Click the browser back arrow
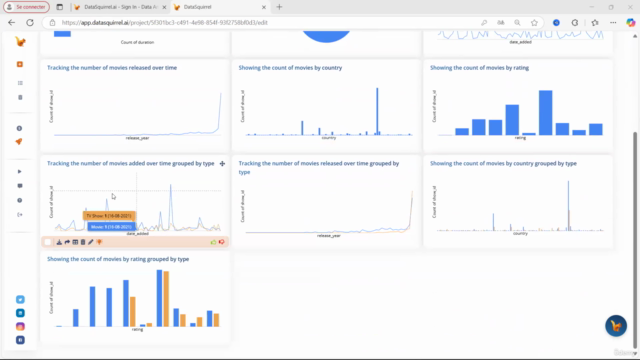640x360 pixels. pyautogui.click(x=11, y=23)
